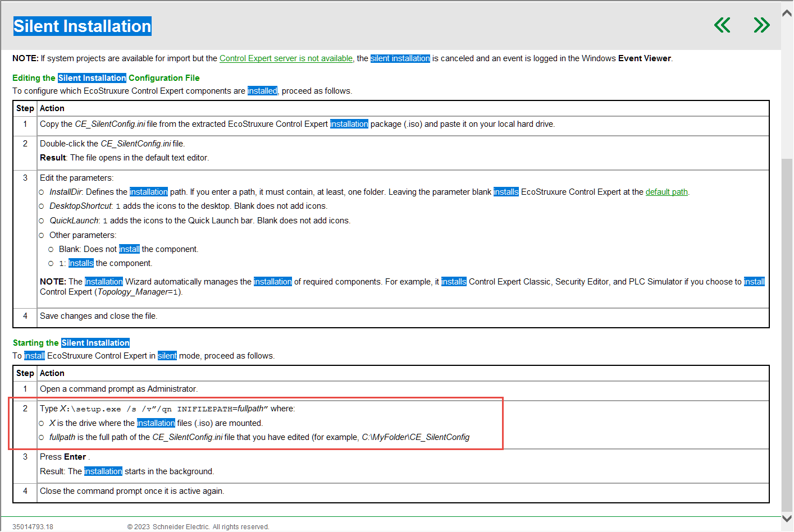This screenshot has height=532, width=794.
Task: Click 'To install EcoStruxure Control Expert in silent mode' sentence
Action: click(144, 356)
